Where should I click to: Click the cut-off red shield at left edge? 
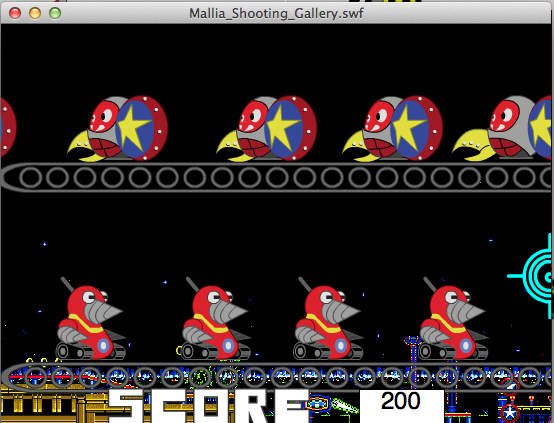click(x=8, y=127)
